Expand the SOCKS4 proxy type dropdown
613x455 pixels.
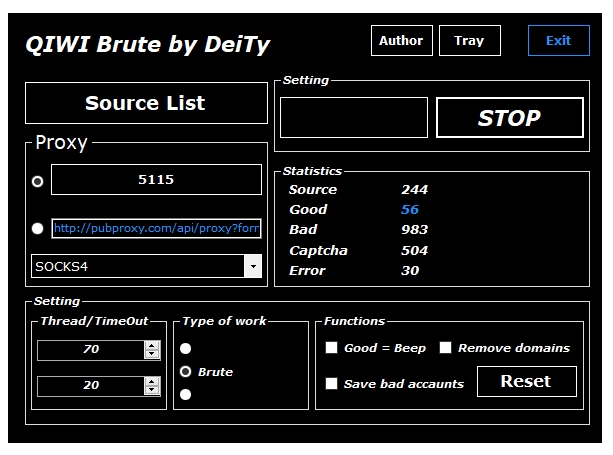253,266
